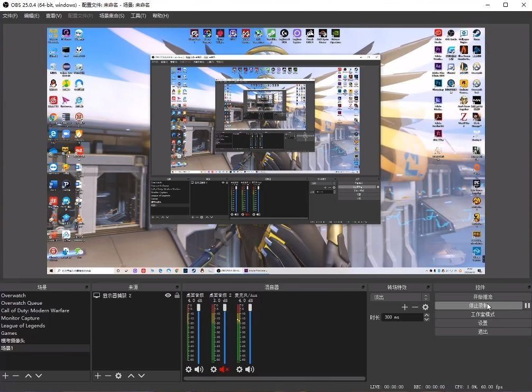The width and height of the screenshot is (532, 392).
Task: Select the Monitor Capture scene
Action: [45, 318]
